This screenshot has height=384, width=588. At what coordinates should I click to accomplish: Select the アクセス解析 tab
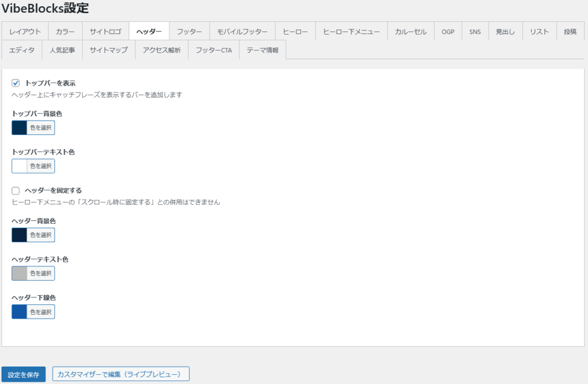(x=161, y=50)
